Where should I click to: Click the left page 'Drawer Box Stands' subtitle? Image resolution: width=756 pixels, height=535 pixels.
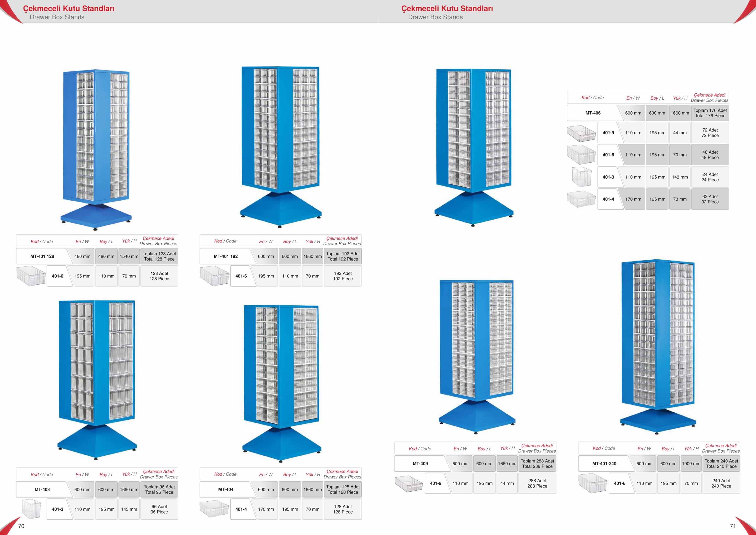coord(57,17)
